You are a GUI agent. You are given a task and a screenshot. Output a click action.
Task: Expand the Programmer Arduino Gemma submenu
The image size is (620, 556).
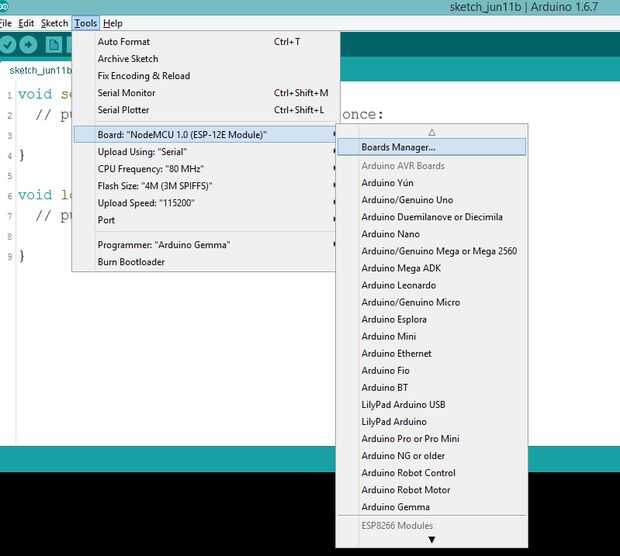206,245
